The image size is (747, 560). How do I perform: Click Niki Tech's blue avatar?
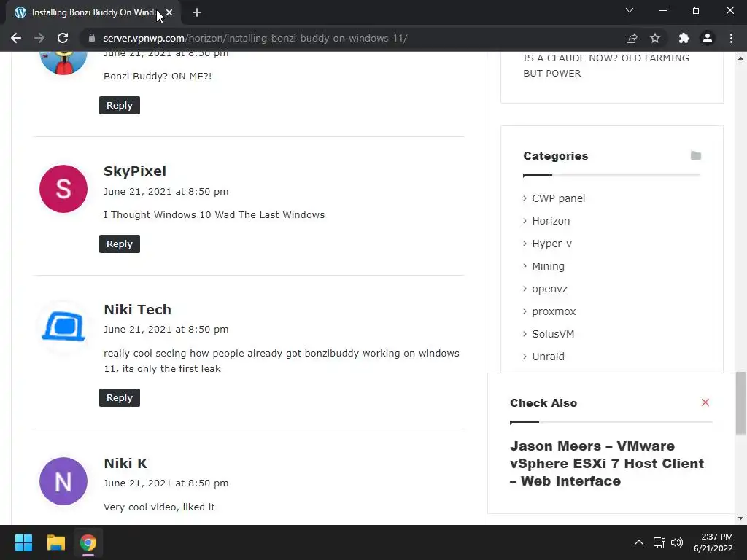(x=63, y=327)
